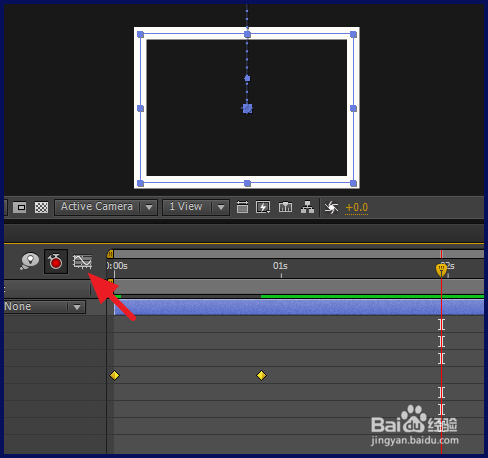Click the time navigator bar at top
This screenshot has width=488, height=458.
299,254
